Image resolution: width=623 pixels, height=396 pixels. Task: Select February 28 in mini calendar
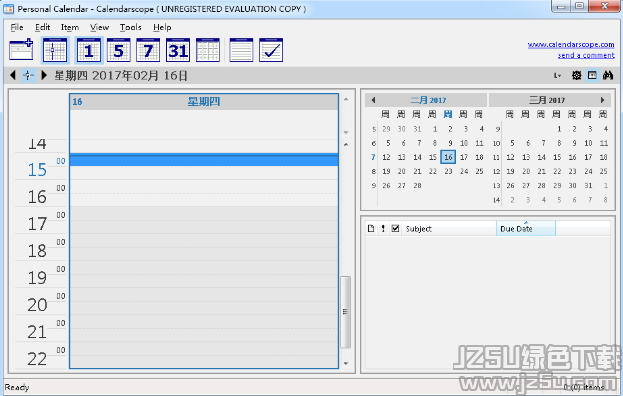click(x=417, y=185)
